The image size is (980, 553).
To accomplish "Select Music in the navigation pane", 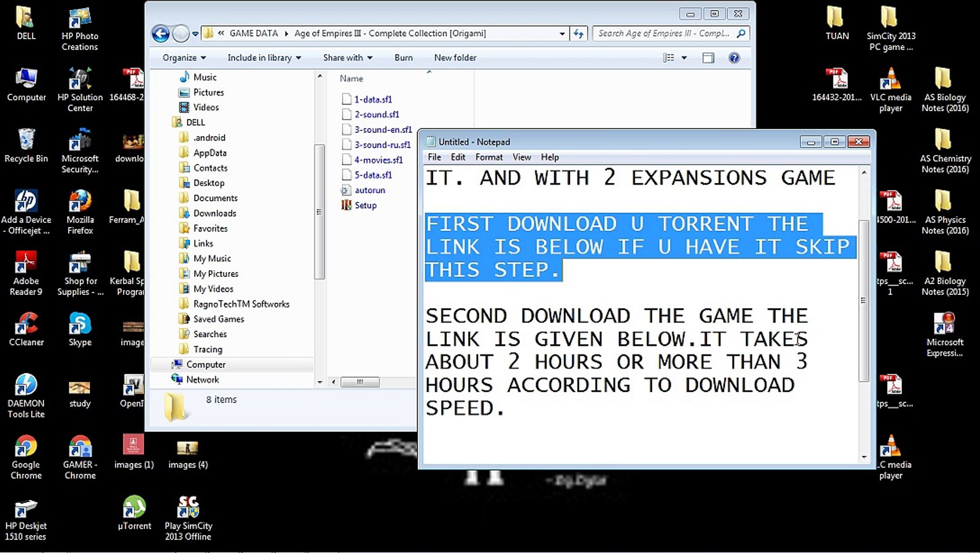I will pyautogui.click(x=205, y=77).
